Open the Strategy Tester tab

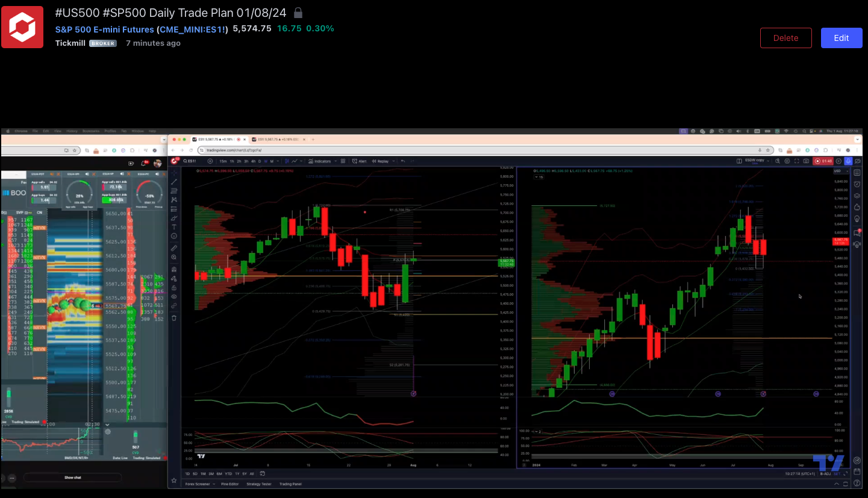259,484
